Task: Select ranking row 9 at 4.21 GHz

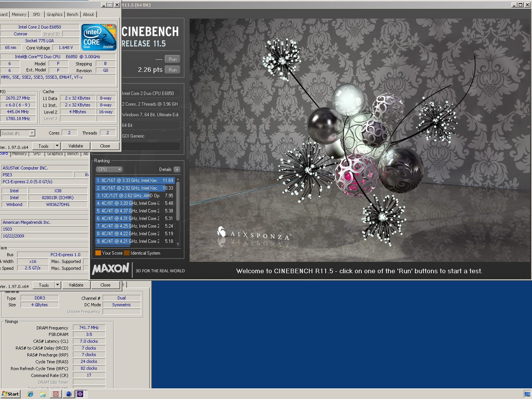Action: tap(135, 241)
